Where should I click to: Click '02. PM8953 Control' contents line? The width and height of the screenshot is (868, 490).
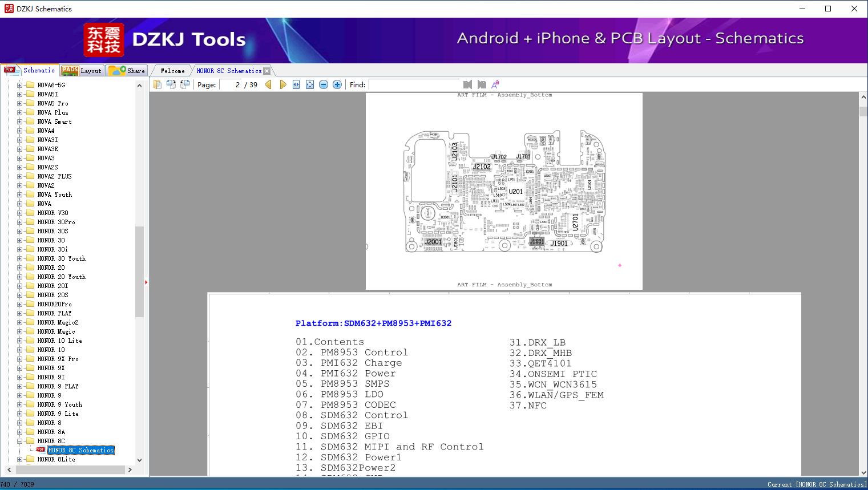tap(352, 353)
